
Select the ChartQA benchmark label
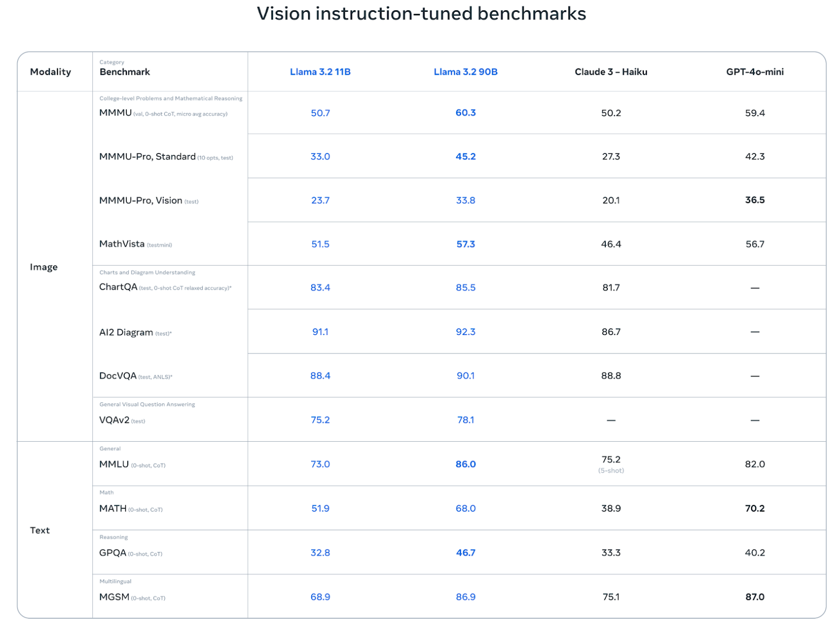tap(118, 287)
